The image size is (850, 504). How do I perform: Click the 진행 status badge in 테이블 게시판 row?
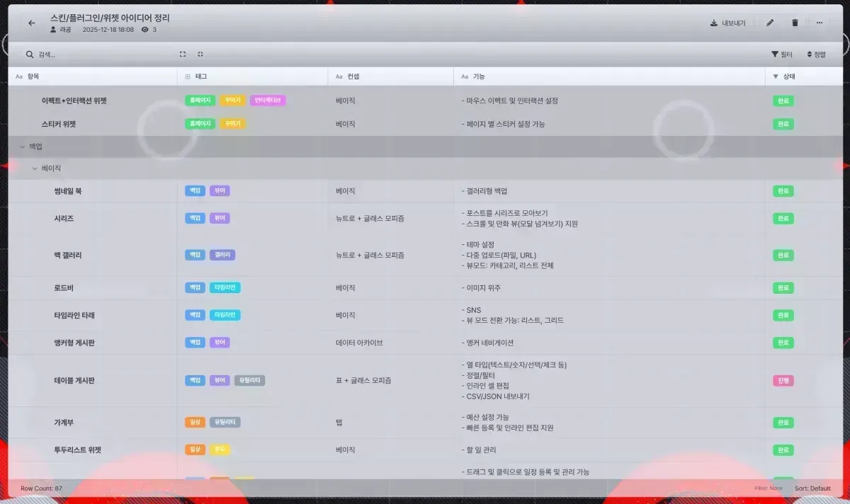tap(783, 380)
